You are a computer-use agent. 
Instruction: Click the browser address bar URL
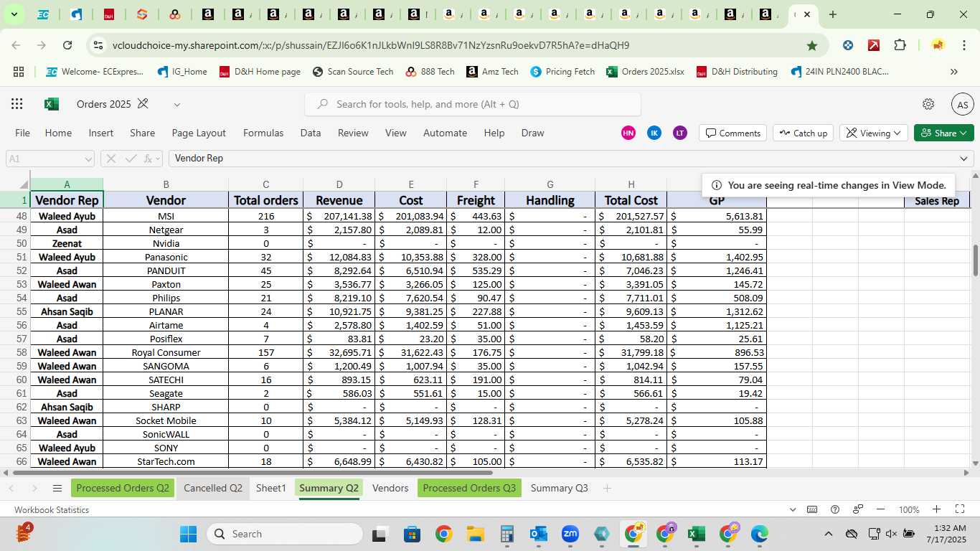click(371, 45)
